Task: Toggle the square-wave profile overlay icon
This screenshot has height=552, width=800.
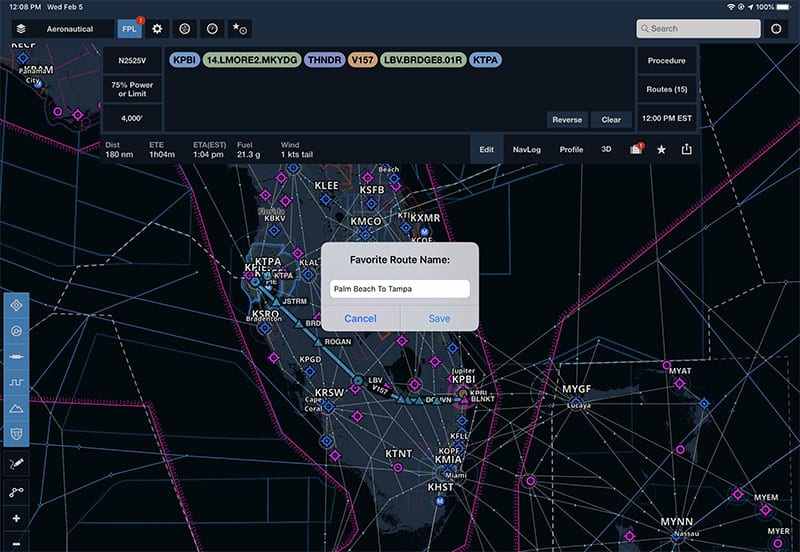Action: 16,382
